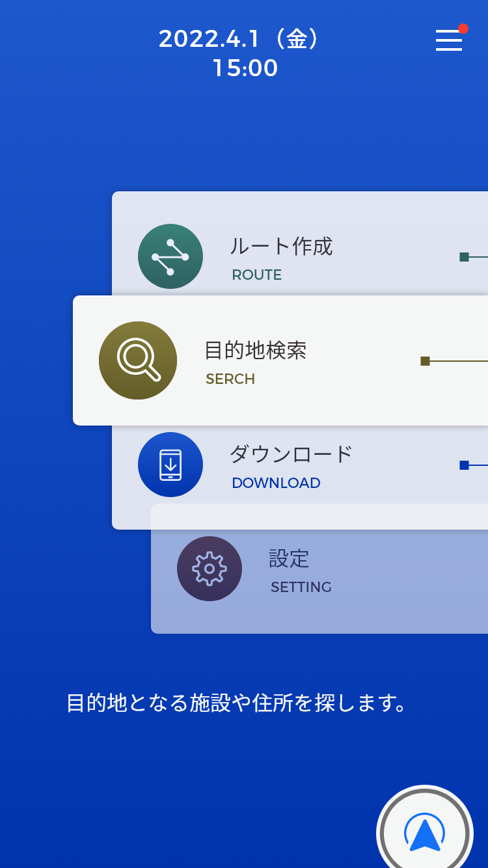Expand the search card line marker
The height and width of the screenshot is (868, 488).
(x=425, y=361)
